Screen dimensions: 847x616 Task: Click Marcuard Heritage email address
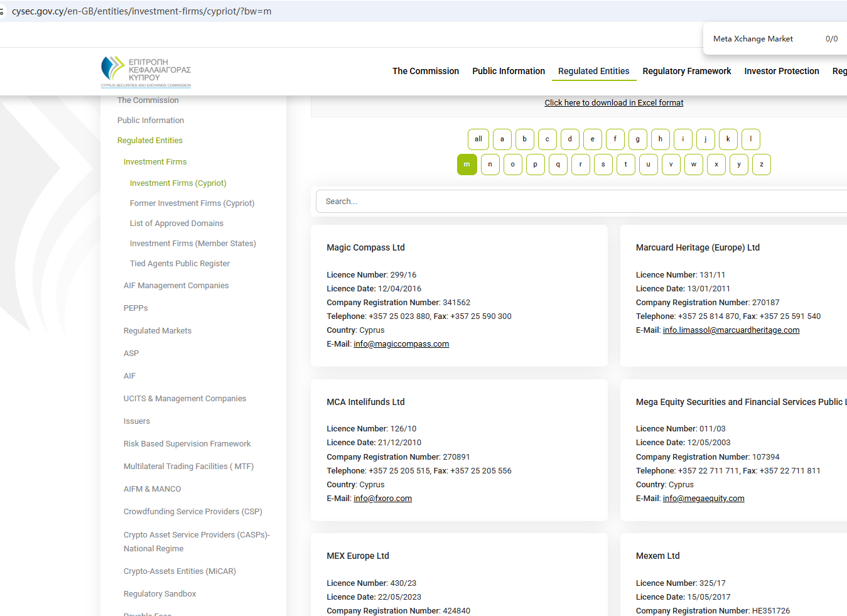pos(731,330)
